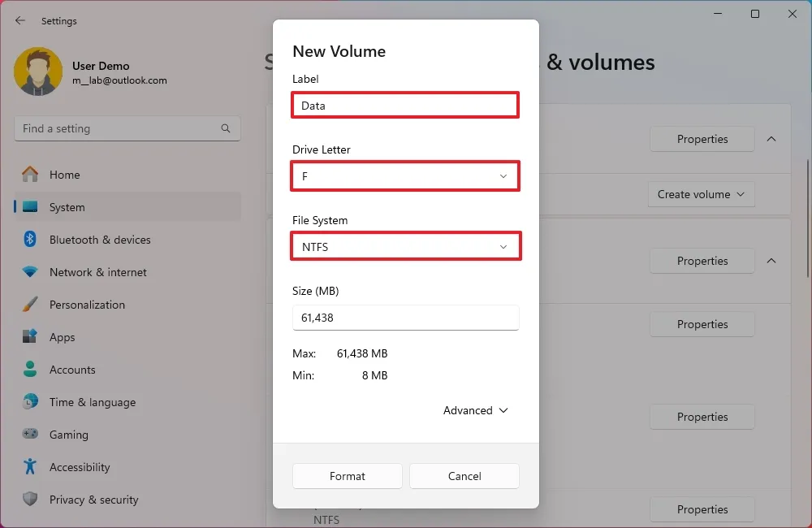Click the Size (MB) input field
The height and width of the screenshot is (528, 812).
405,318
